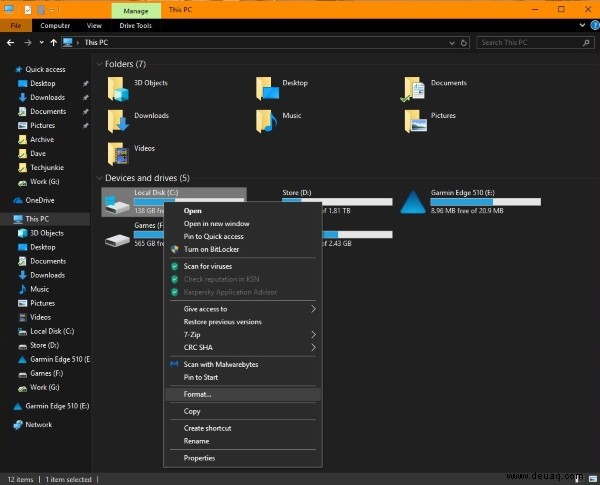This screenshot has width=600, height=485.
Task: Select the Games (F:) drive icon
Action: pos(117,240)
